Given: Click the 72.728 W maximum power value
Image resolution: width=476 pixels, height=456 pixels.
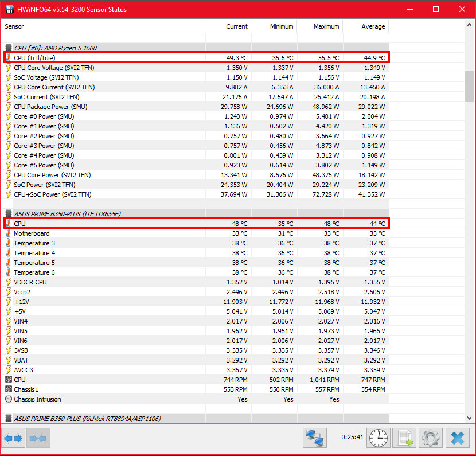Looking at the screenshot, I should click(326, 194).
